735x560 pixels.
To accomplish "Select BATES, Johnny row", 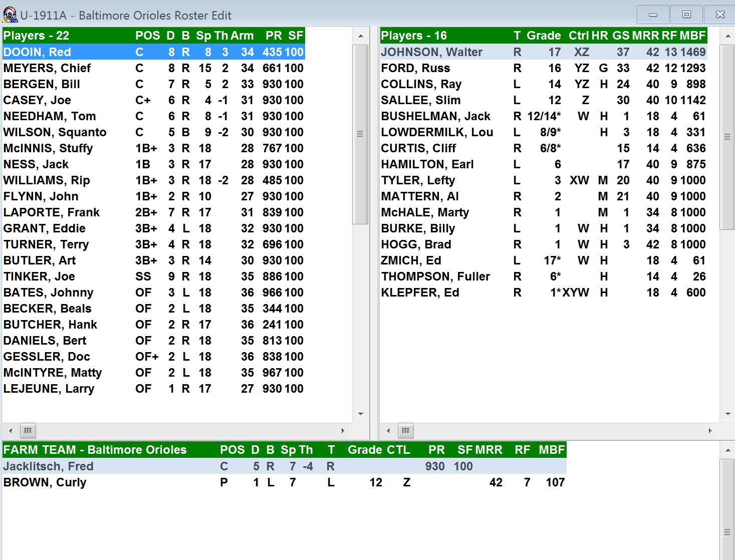I will (153, 293).
